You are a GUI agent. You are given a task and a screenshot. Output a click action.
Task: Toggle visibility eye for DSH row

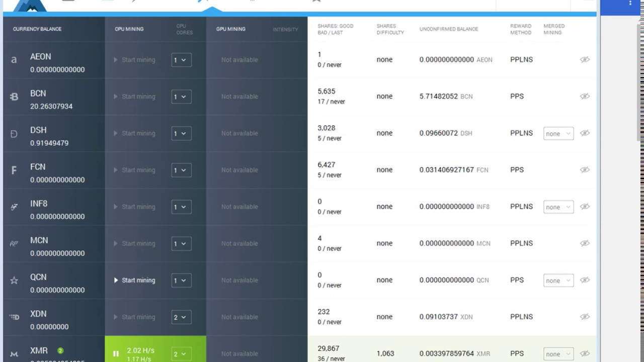[585, 133]
